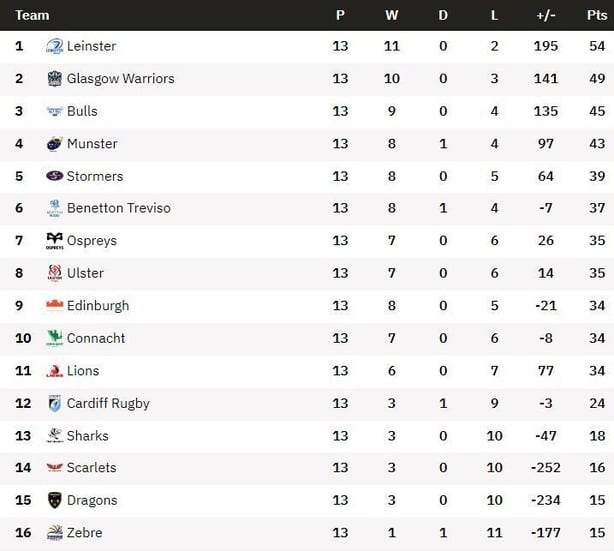Screen dimensions: 614x551
Task: Click the Edinburgh orange logo
Action: click(54, 305)
